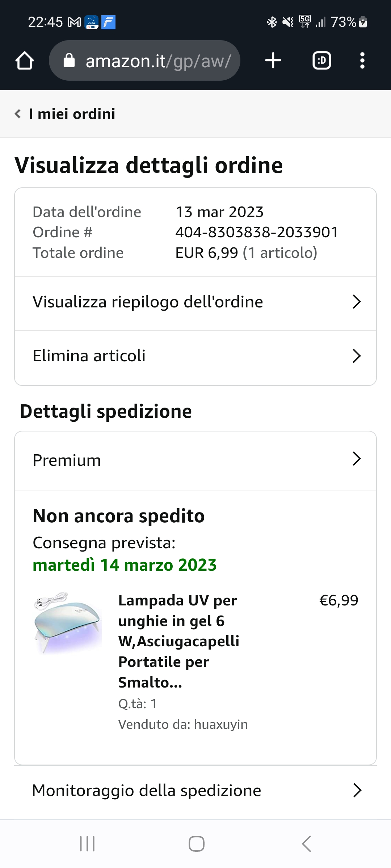Viewport: 391px width, 868px height.
Task: Open the browser three-dot menu
Action: coord(362,60)
